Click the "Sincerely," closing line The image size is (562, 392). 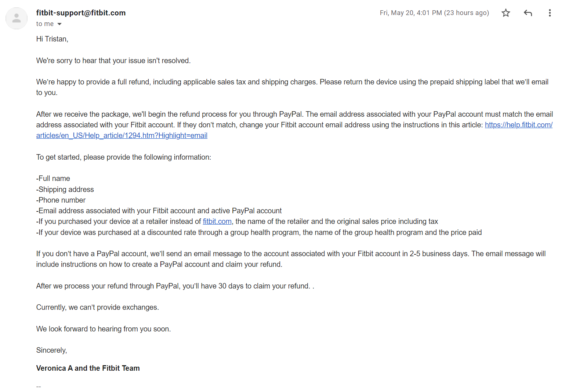click(x=52, y=350)
